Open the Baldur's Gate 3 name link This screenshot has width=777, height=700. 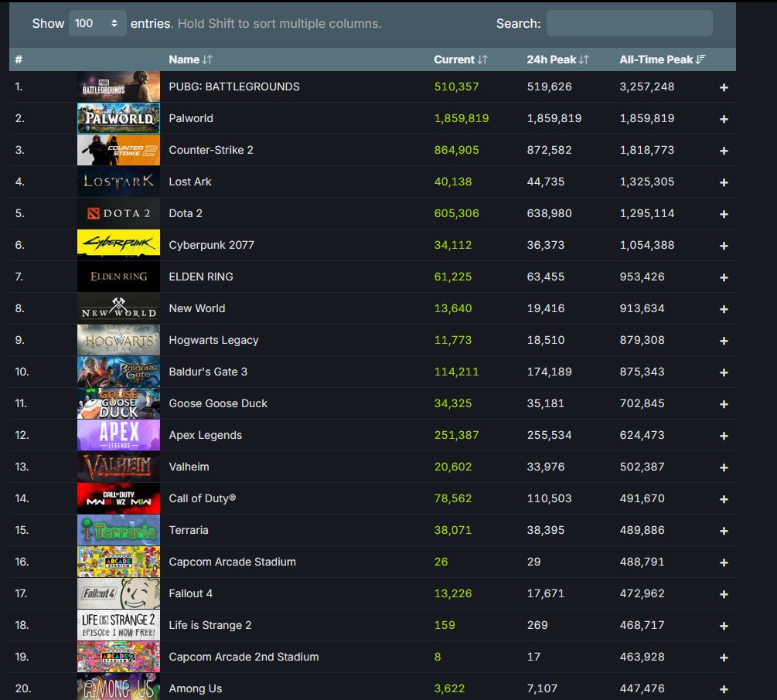click(208, 372)
